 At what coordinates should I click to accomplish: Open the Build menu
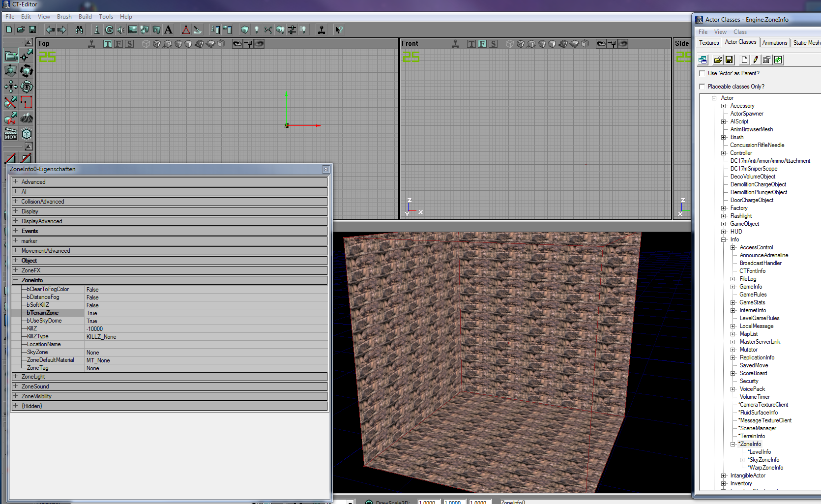pos(85,17)
